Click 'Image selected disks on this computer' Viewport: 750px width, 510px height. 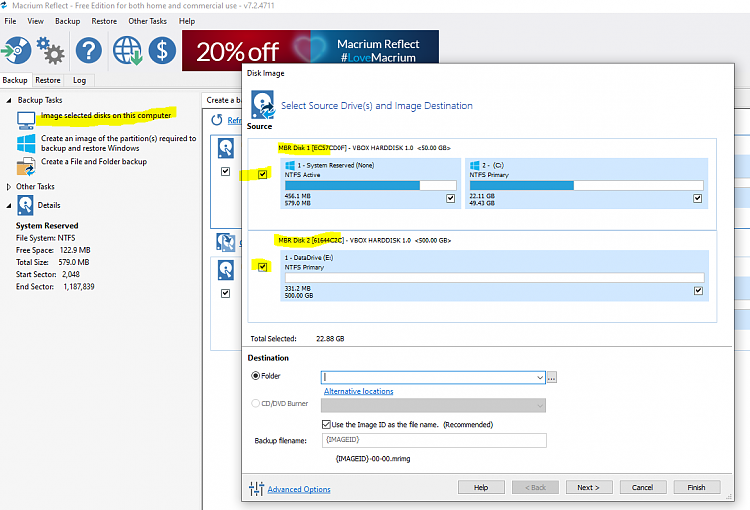106,115
